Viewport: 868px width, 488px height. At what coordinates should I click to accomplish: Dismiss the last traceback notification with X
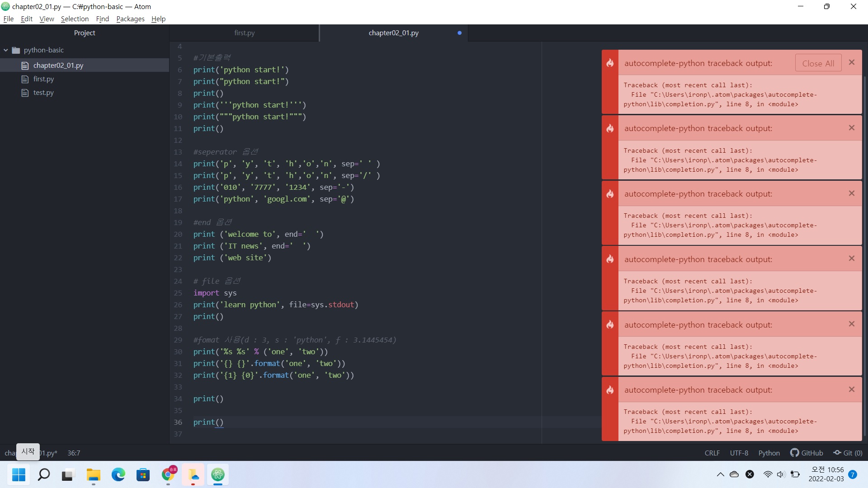click(851, 389)
